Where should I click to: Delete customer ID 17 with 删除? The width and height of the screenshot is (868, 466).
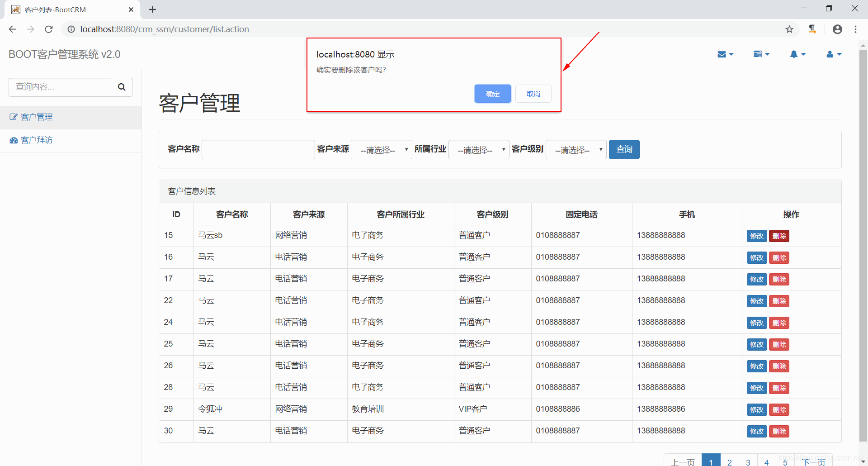coord(779,279)
